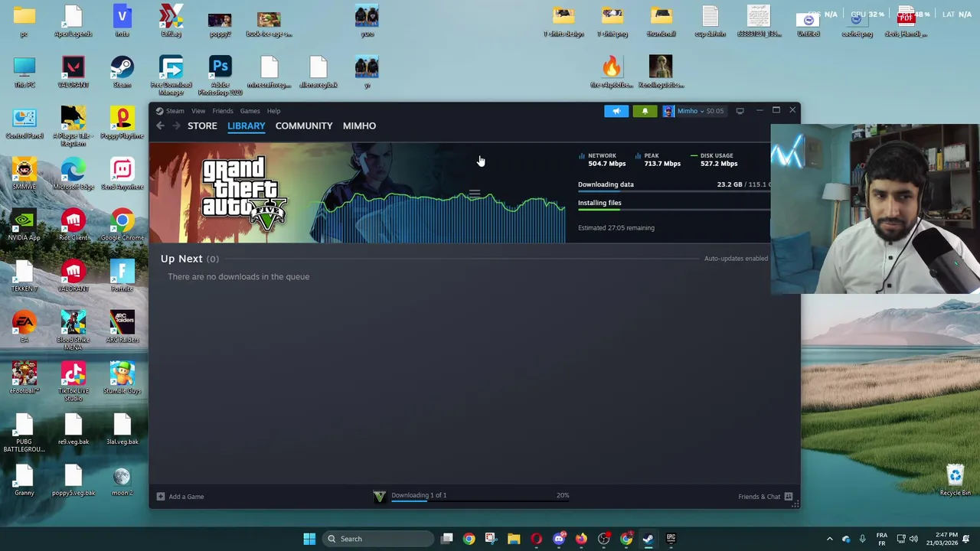
Task: Show hidden system tray icons chevron
Action: [829, 539]
